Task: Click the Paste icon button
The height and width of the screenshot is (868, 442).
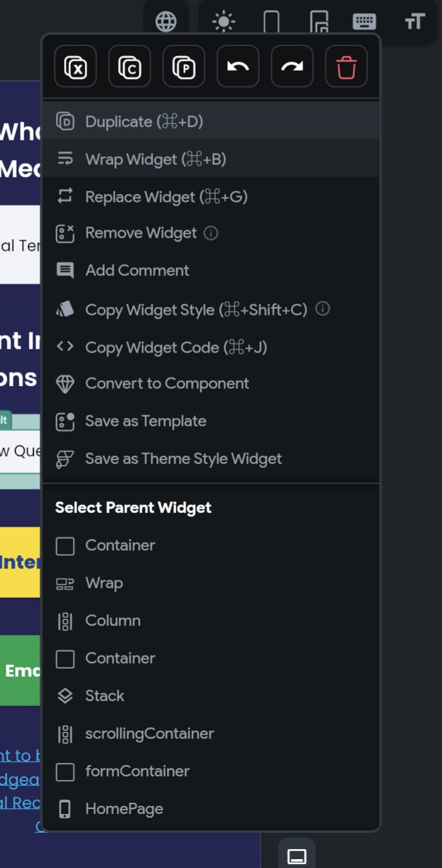Action: point(184,66)
